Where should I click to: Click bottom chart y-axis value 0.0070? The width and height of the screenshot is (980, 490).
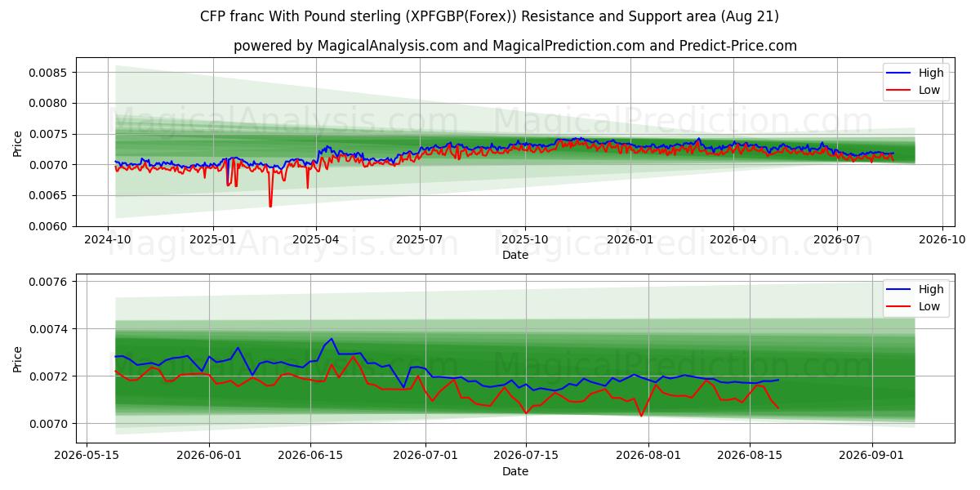(49, 424)
